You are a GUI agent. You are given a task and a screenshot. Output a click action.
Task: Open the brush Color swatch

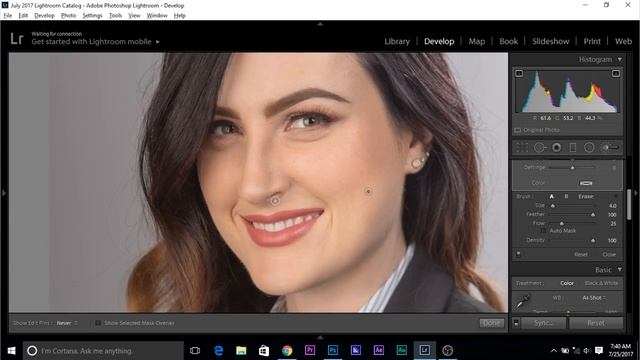coord(586,183)
